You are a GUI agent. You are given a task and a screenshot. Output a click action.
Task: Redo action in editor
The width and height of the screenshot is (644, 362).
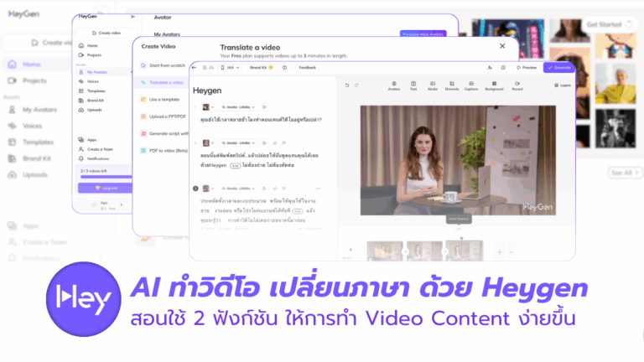[357, 85]
